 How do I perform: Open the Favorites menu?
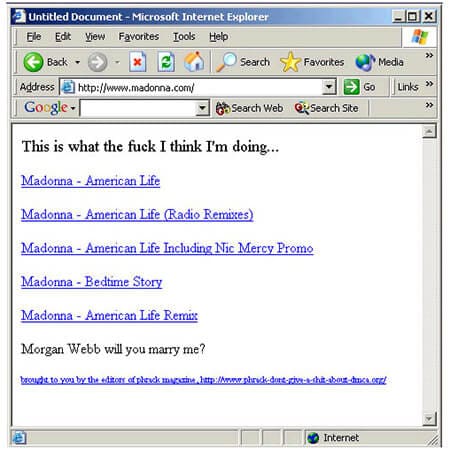tap(139, 37)
